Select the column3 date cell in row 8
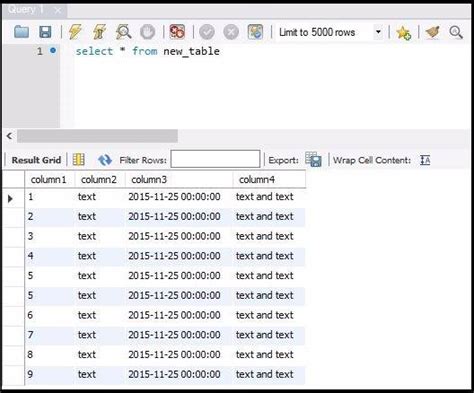 pos(179,335)
